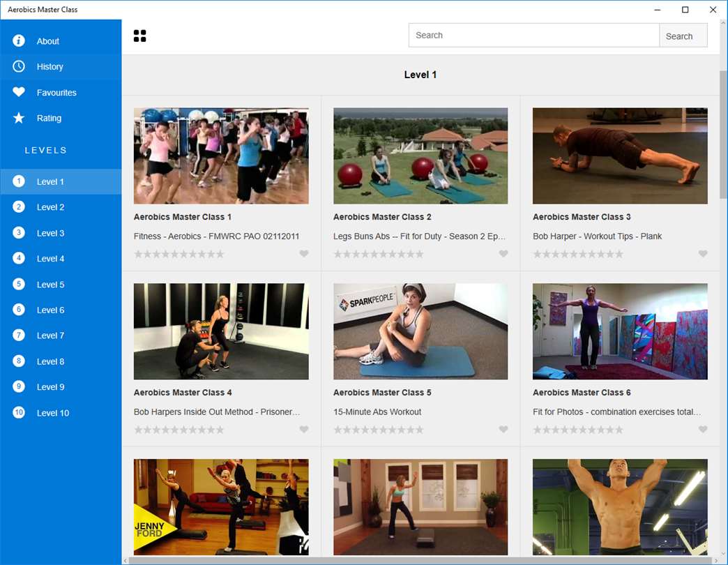Viewport: 728px width, 565px height.
Task: Open the woman with step platform thumbnail
Action: (420, 507)
